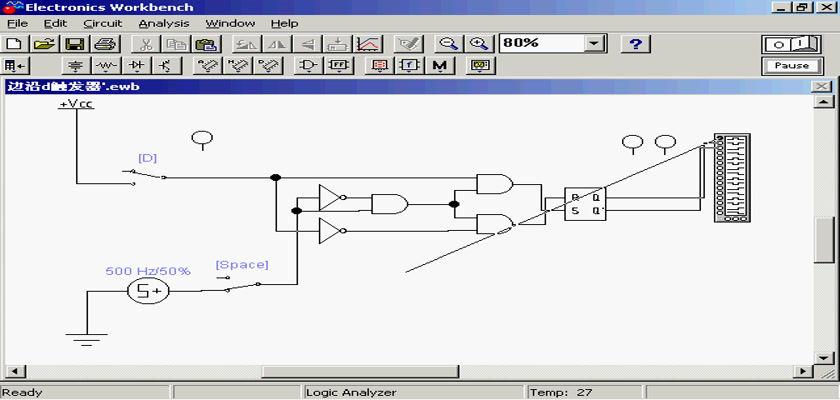This screenshot has width=840, height=400.
Task: Open help with question mark icon
Action: 635,44
